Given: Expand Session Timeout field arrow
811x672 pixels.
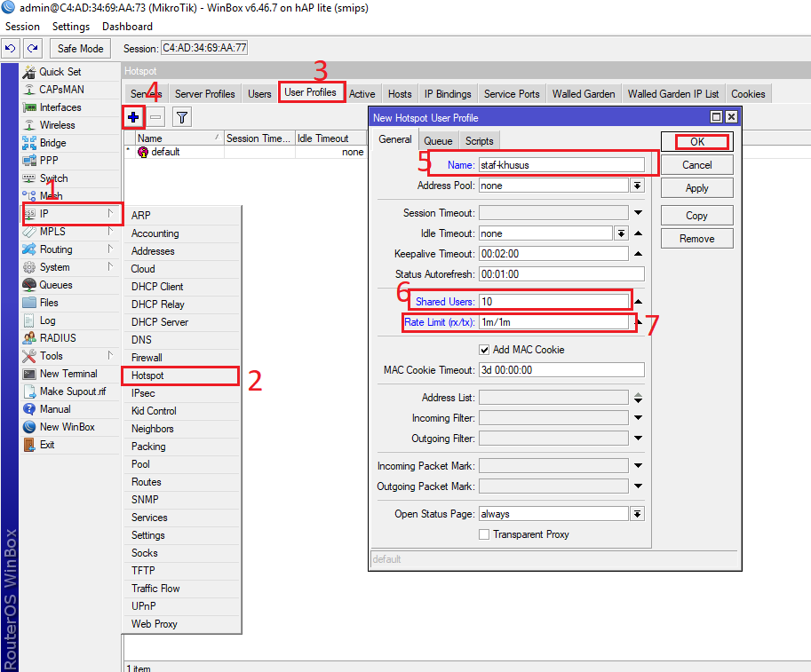Looking at the screenshot, I should 639,213.
